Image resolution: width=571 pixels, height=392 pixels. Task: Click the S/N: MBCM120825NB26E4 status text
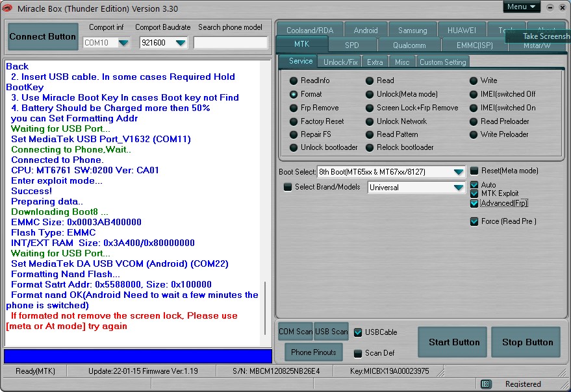[276, 371]
